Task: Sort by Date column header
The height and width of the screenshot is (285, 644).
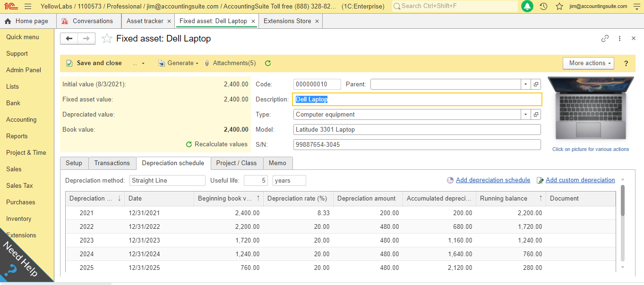Action: pyautogui.click(x=159, y=199)
